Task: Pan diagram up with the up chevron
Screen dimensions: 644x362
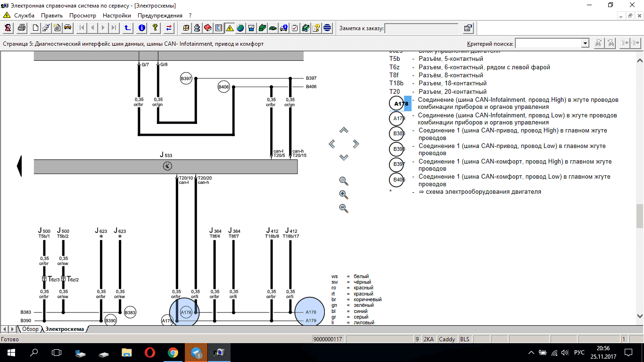Action: click(344, 130)
